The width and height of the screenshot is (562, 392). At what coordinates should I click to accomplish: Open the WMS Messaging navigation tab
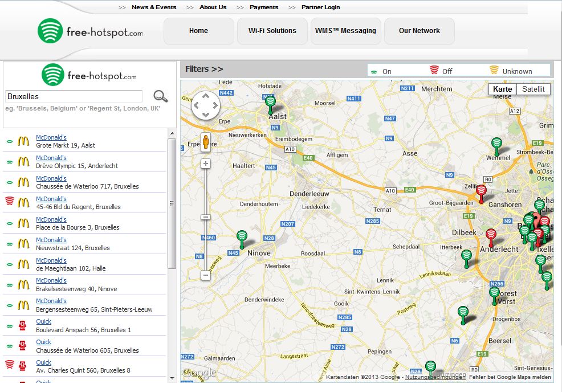pos(345,31)
